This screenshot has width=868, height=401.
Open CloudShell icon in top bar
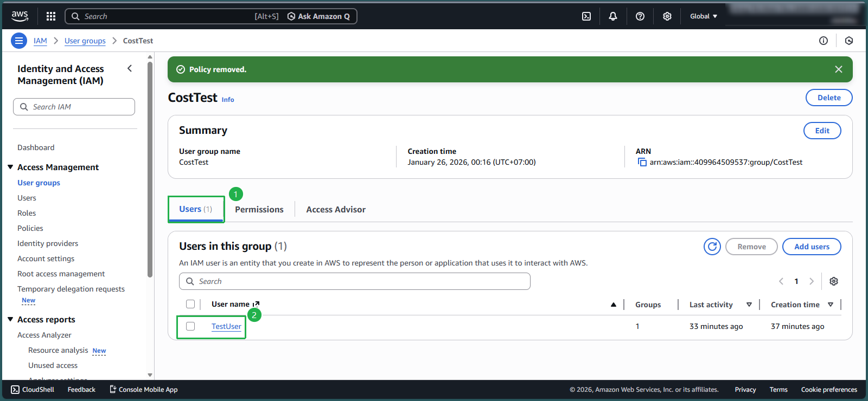click(x=586, y=16)
